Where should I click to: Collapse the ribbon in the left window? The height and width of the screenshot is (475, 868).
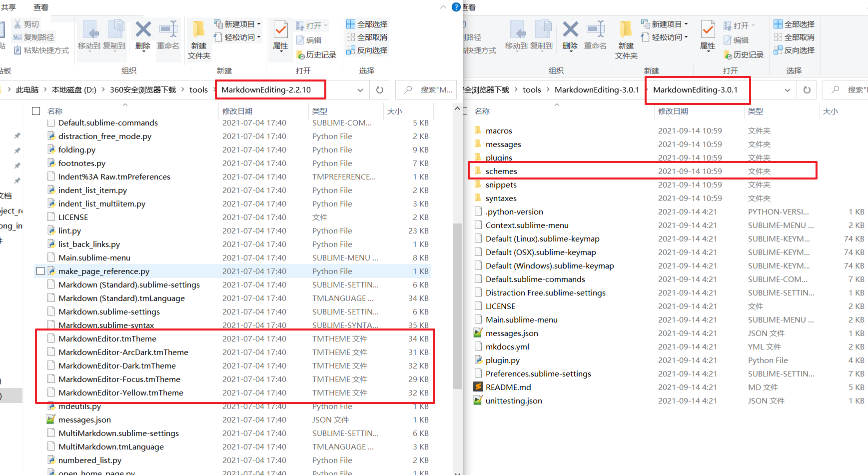click(443, 7)
